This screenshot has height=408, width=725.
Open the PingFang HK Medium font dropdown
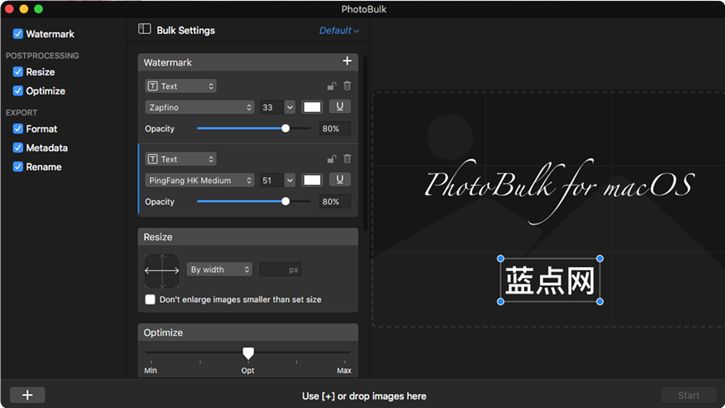[x=200, y=180]
